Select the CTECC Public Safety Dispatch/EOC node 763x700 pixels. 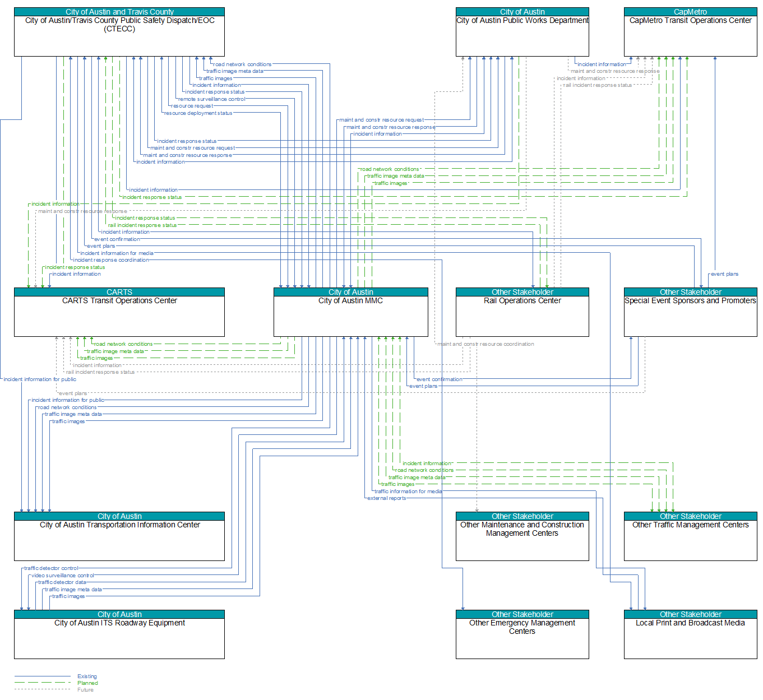point(119,31)
